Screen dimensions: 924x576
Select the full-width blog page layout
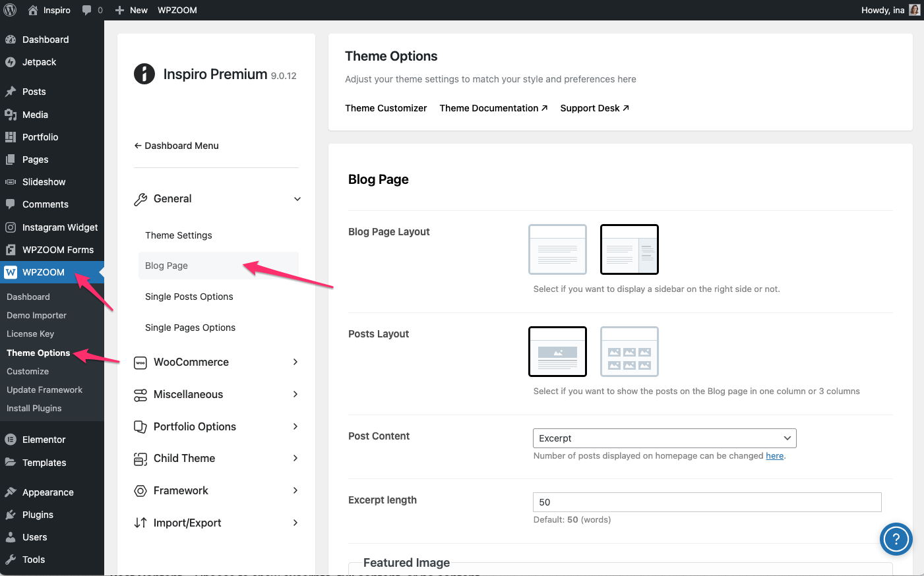click(x=557, y=249)
